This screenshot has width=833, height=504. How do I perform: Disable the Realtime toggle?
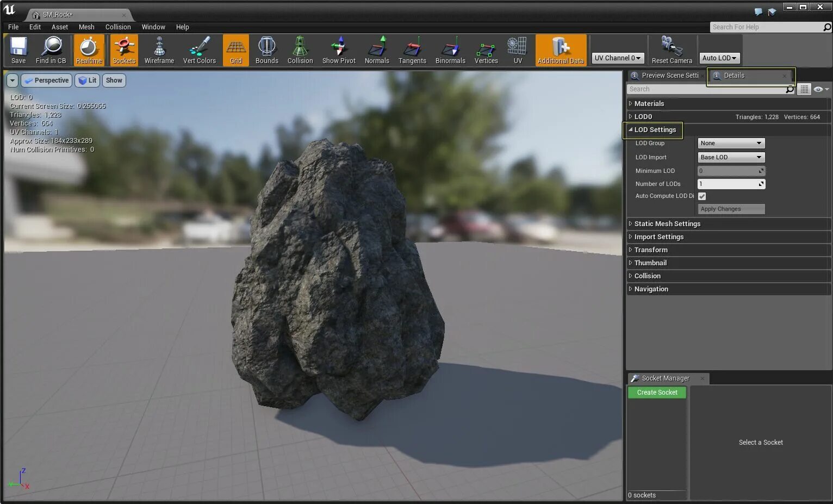(x=89, y=50)
